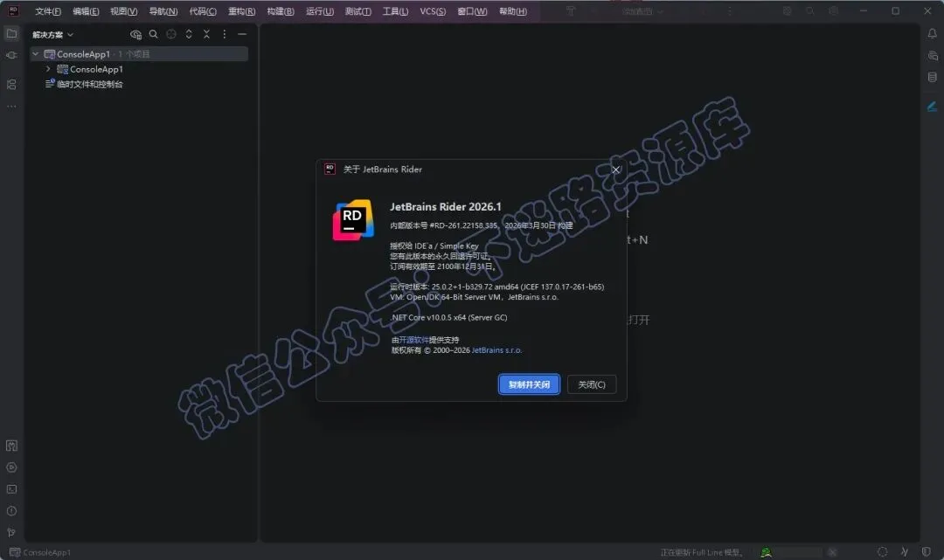Screen dimensions: 944x560
Task: Open the 代码(C) menu
Action: tap(203, 11)
